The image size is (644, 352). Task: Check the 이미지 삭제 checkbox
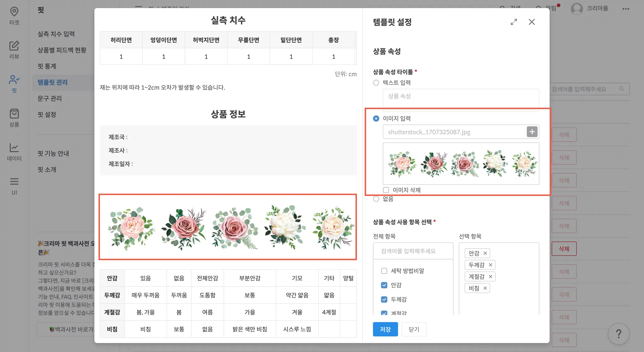click(386, 190)
